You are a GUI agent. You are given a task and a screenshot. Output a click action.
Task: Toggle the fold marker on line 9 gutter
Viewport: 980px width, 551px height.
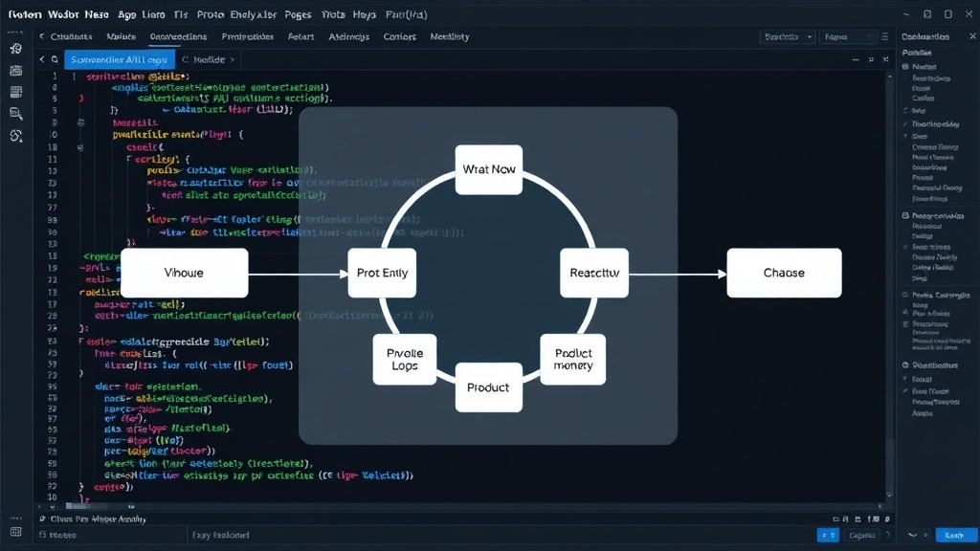81,122
